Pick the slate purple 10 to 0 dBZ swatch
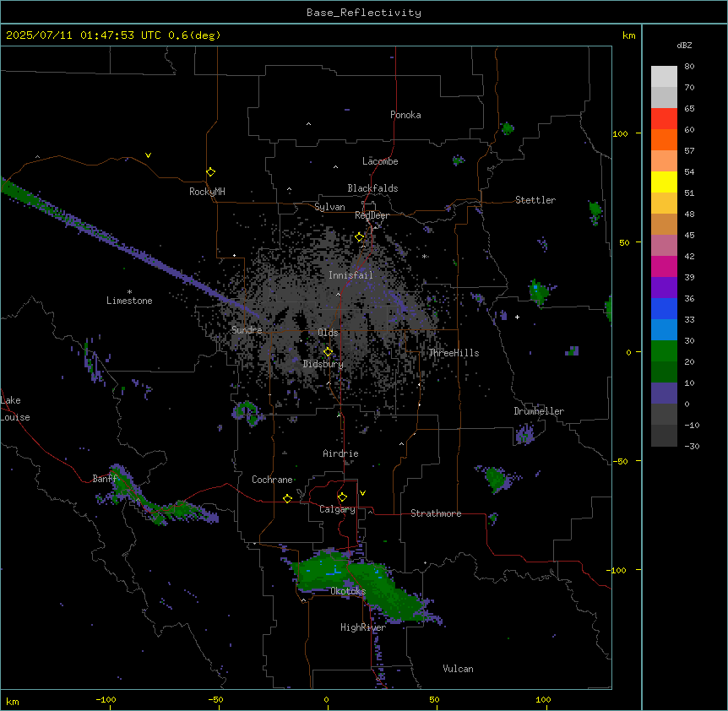Viewport: 728px width, 711px height. 664,393
